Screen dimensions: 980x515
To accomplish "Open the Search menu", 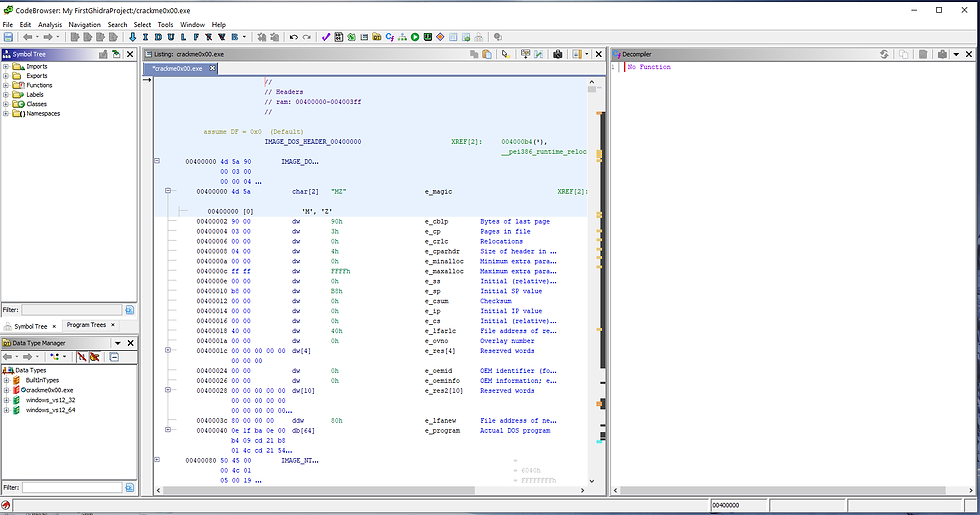I will (x=117, y=24).
